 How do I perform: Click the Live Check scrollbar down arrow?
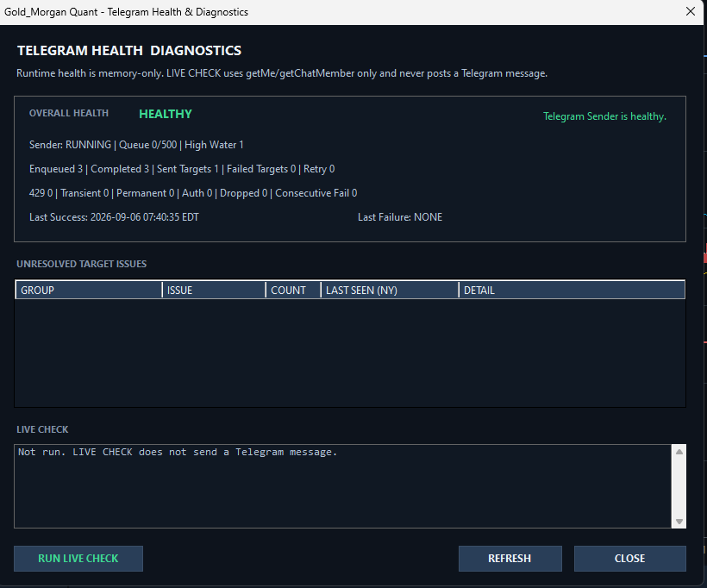(679, 522)
